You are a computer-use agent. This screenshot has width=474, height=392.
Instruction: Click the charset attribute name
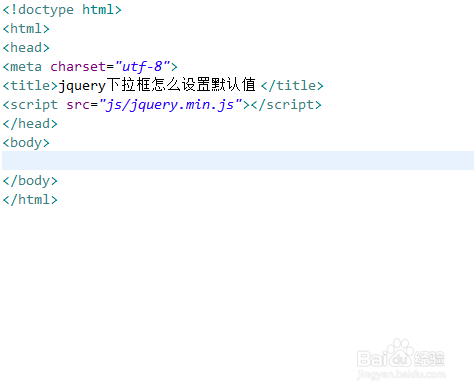[78, 67]
